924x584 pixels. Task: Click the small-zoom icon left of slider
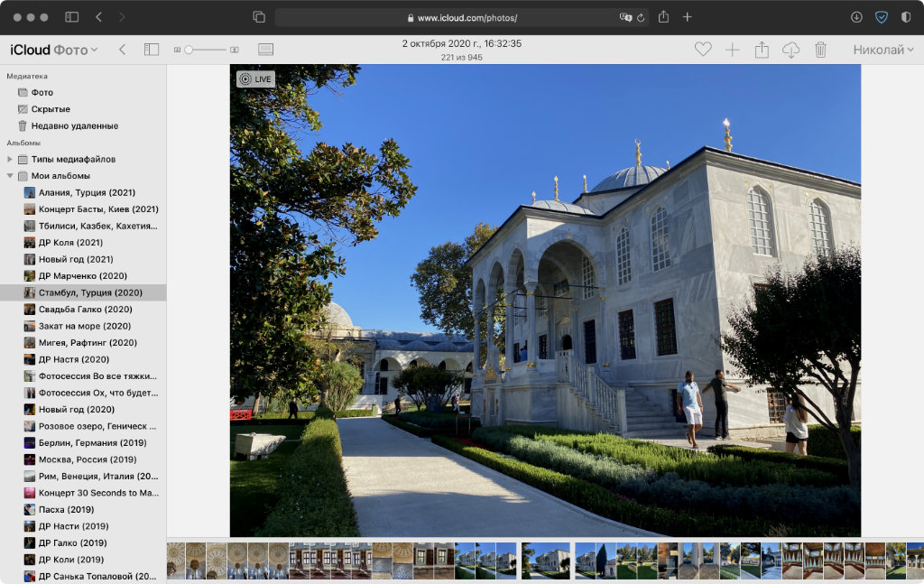pyautogui.click(x=177, y=50)
